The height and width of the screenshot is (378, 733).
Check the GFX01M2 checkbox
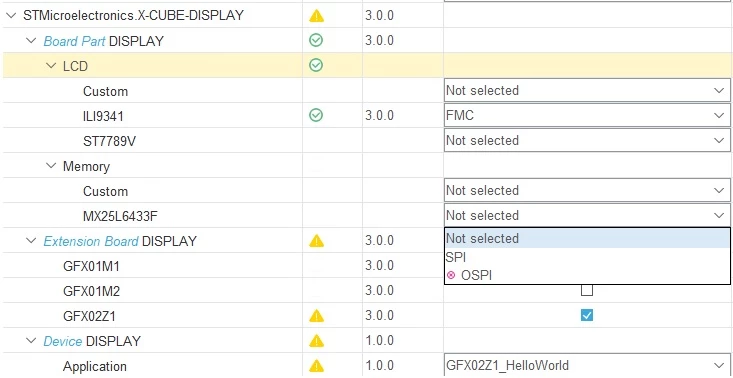587,291
